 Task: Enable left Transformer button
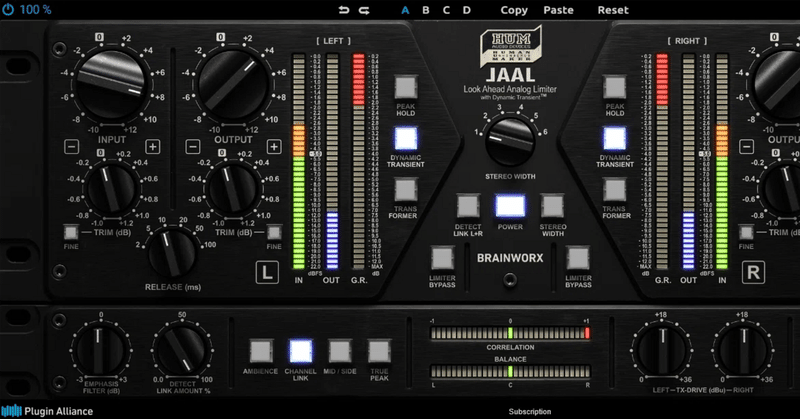(x=406, y=189)
